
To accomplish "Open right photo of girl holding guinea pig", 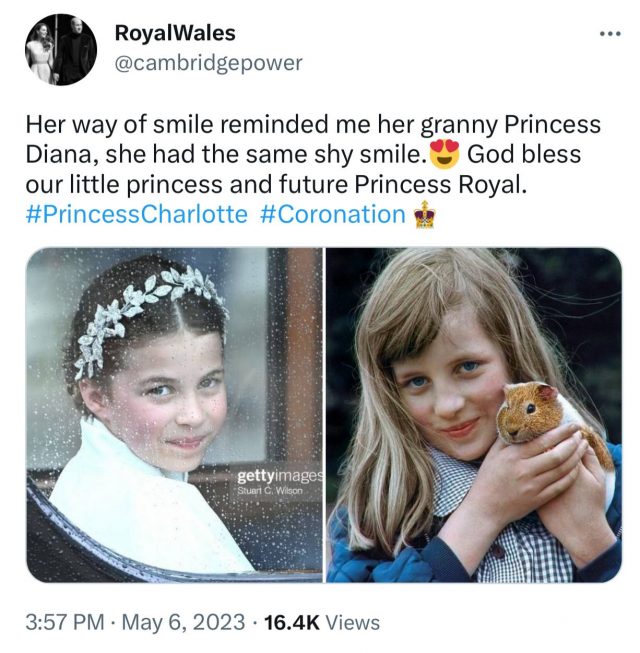I will coord(474,415).
